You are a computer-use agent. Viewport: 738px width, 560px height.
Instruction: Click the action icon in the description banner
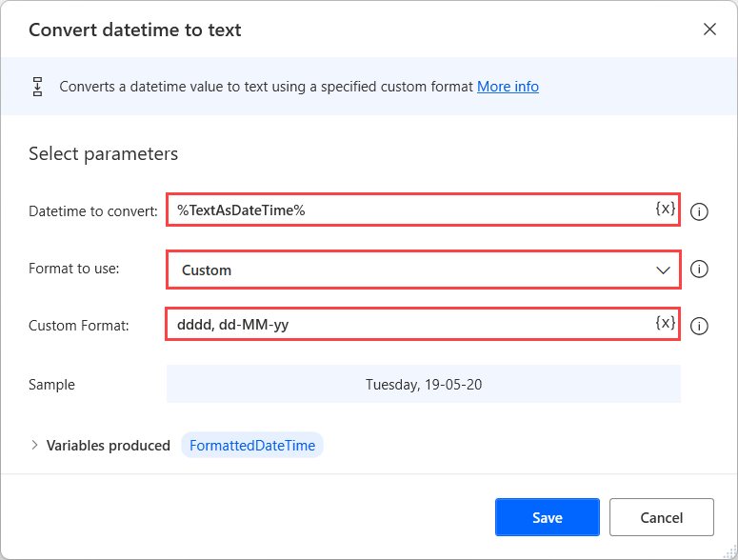38,87
